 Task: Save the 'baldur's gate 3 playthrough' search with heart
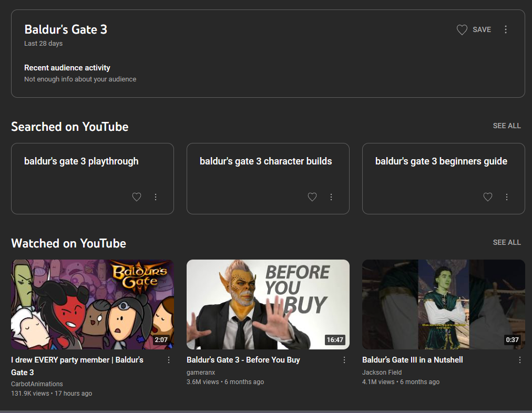pyautogui.click(x=137, y=197)
